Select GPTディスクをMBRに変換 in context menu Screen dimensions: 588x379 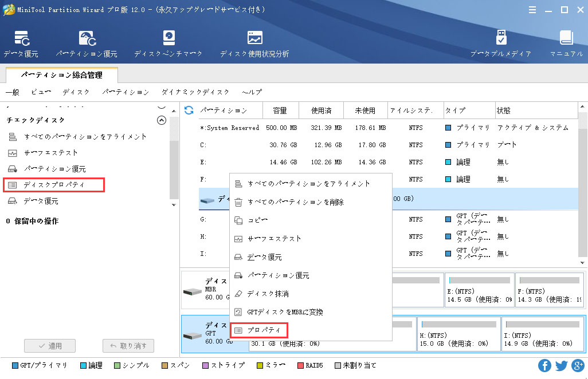coord(285,312)
